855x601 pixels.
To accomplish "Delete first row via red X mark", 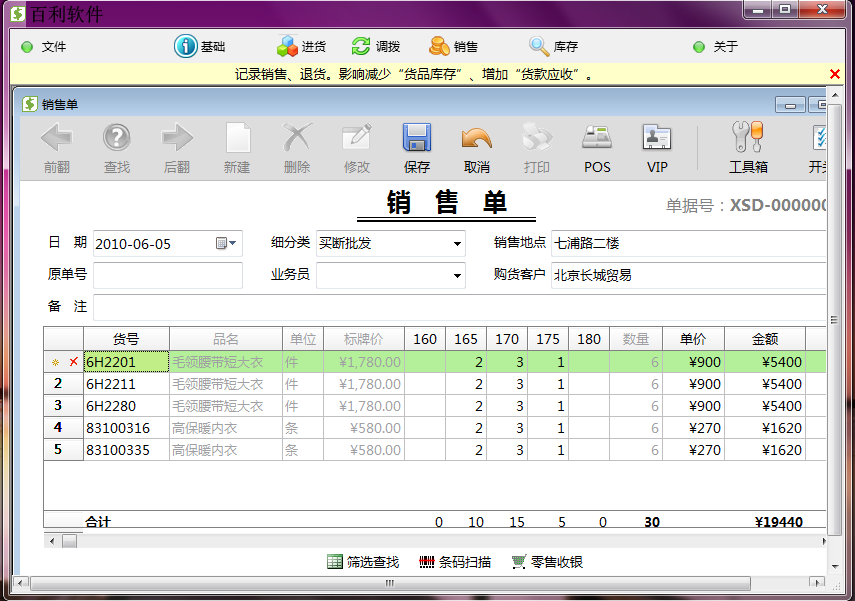I will (74, 362).
